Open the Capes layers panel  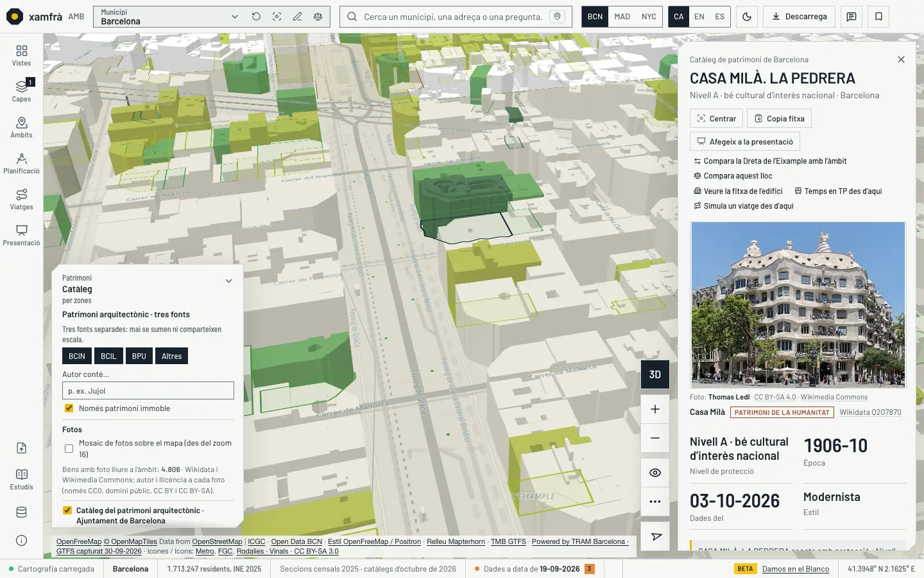click(21, 91)
